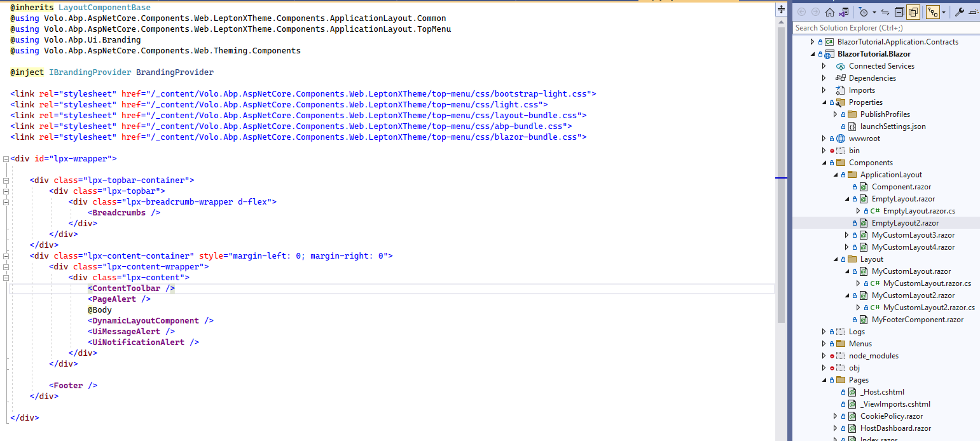
Task: Select CookiePolicy.razor in the tree
Action: pyautogui.click(x=892, y=416)
